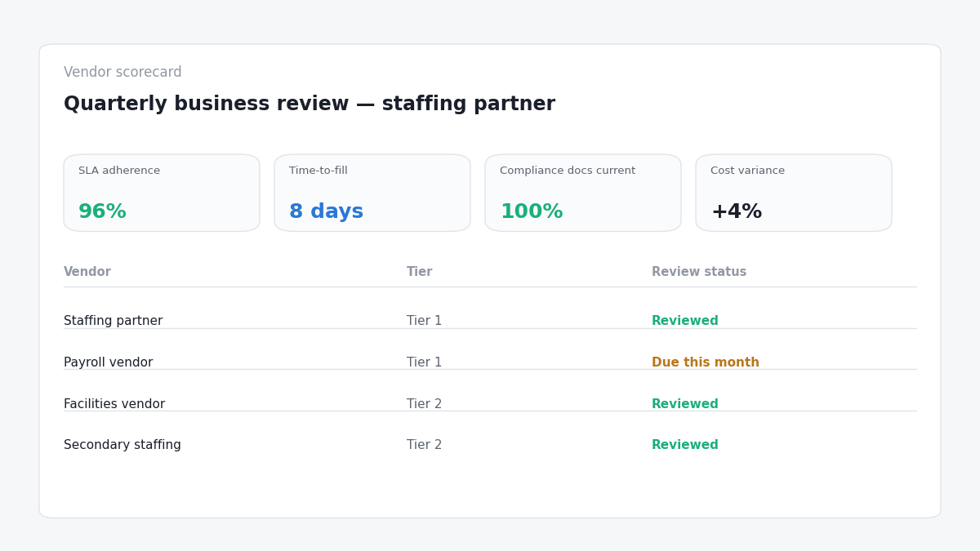Select the 'Facilities vendor' vendor name
This screenshot has width=980, height=551.
[x=114, y=404]
